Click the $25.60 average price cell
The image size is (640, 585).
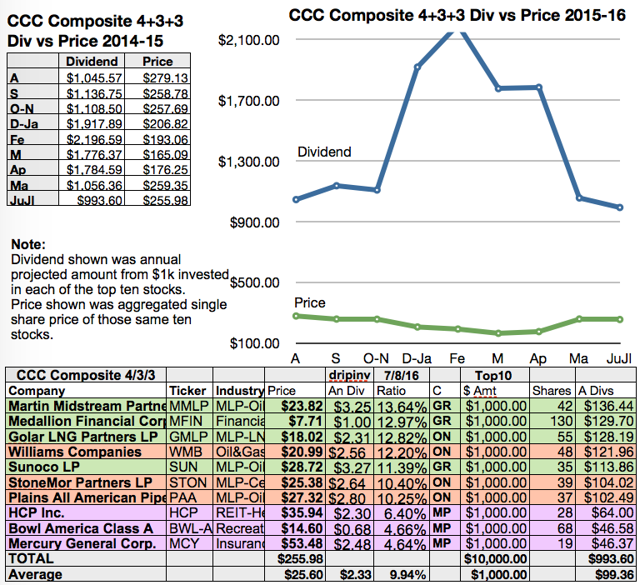(x=295, y=574)
